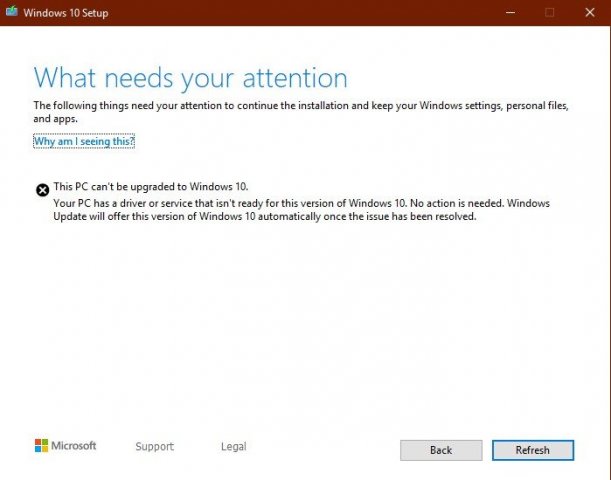Open the Legal link in footer
611x480 pixels.
233,447
